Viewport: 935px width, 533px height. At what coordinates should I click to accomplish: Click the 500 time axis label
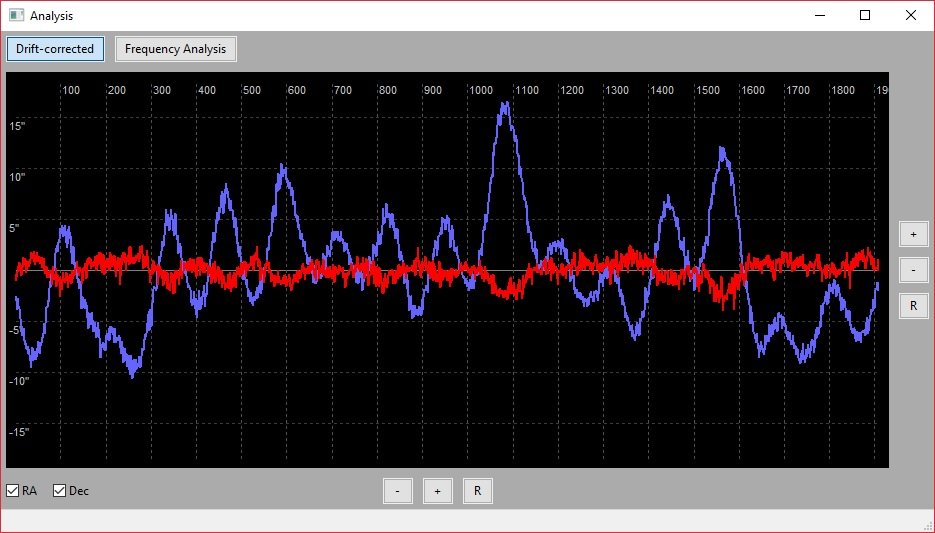click(x=252, y=91)
